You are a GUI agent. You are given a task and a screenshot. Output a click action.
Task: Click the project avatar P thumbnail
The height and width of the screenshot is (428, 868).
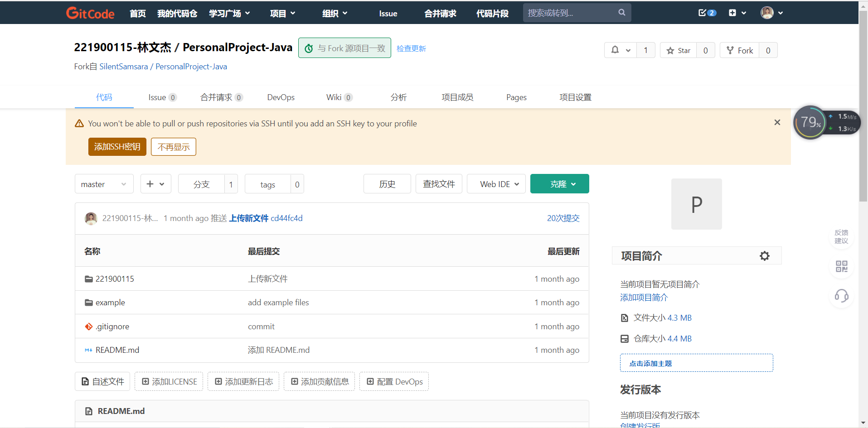(696, 204)
